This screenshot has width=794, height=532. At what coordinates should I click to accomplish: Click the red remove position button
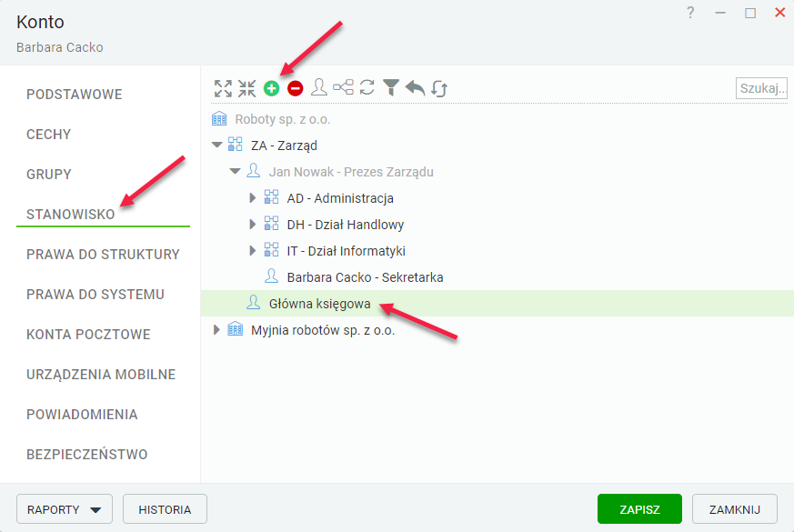pos(296,88)
